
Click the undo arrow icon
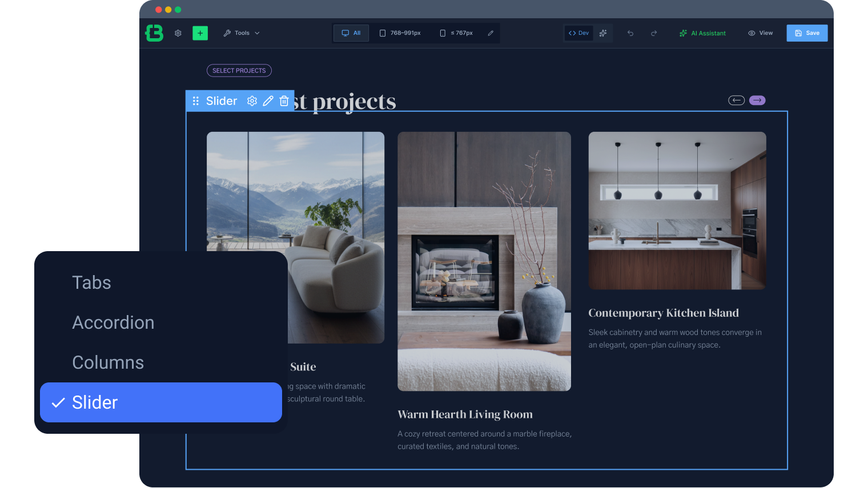tap(630, 33)
